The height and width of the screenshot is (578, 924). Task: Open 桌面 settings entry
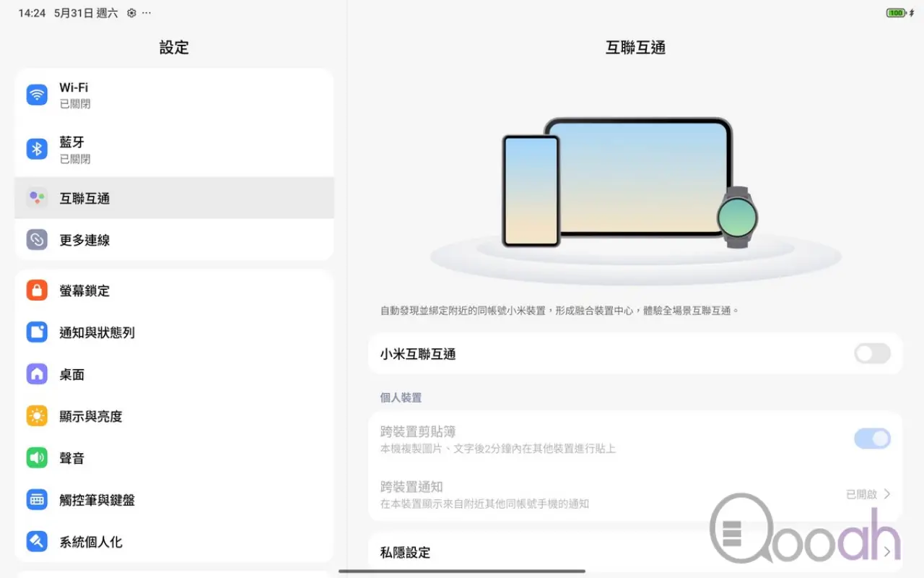(x=174, y=374)
